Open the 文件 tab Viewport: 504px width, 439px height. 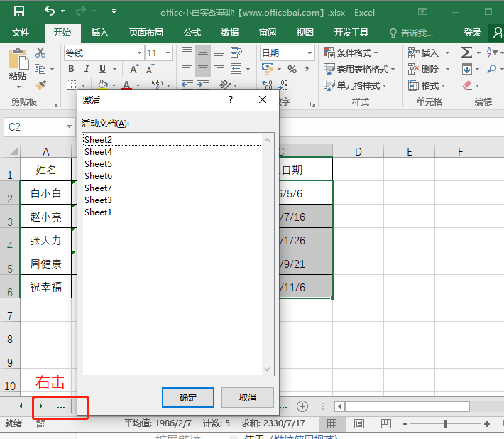pyautogui.click(x=21, y=33)
